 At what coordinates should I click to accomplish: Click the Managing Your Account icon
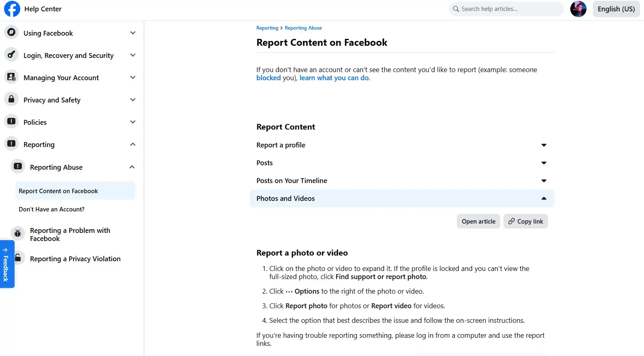pyautogui.click(x=11, y=77)
